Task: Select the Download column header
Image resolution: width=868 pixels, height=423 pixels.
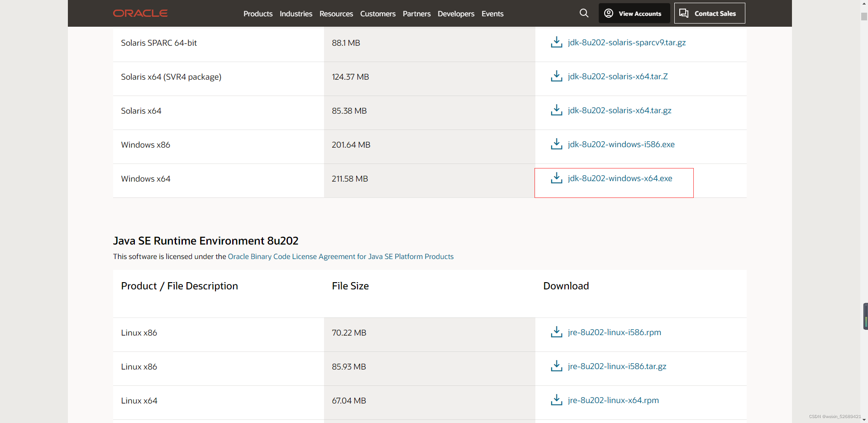Action: coord(566,286)
